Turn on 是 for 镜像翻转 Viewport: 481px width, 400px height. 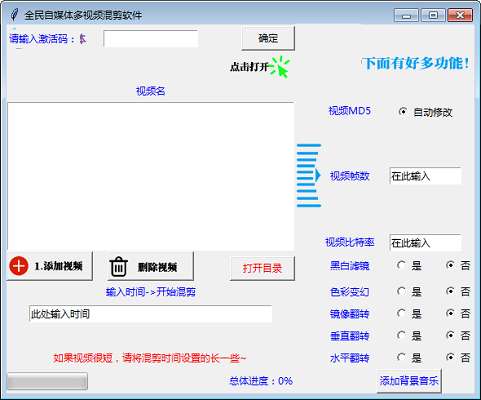(x=401, y=313)
